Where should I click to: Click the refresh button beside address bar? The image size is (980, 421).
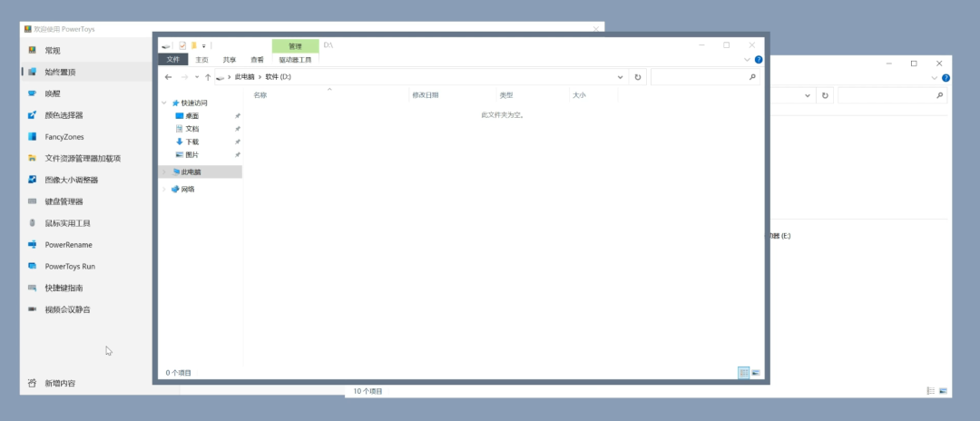pyautogui.click(x=638, y=77)
